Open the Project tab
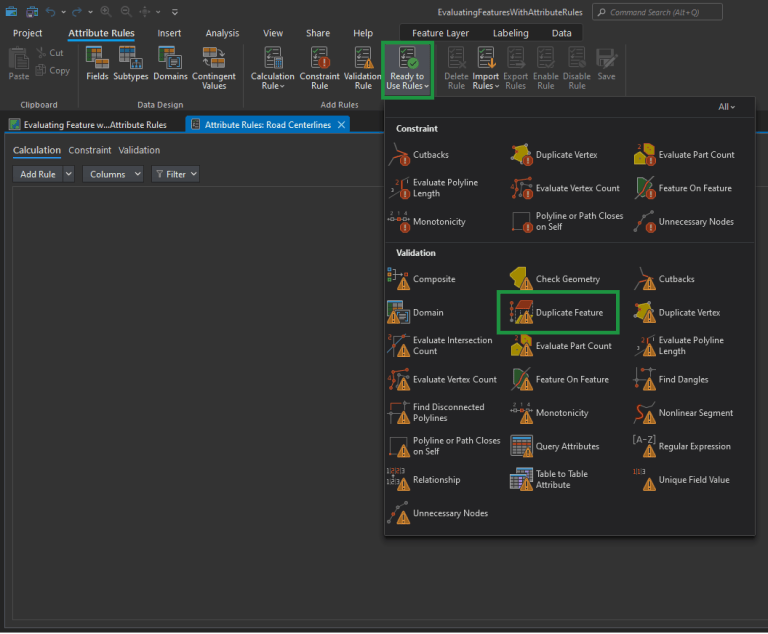Screen dimensions: 768x634 click(27, 33)
